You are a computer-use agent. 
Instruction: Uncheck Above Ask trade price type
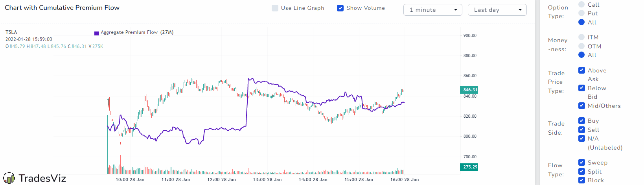pos(582,70)
